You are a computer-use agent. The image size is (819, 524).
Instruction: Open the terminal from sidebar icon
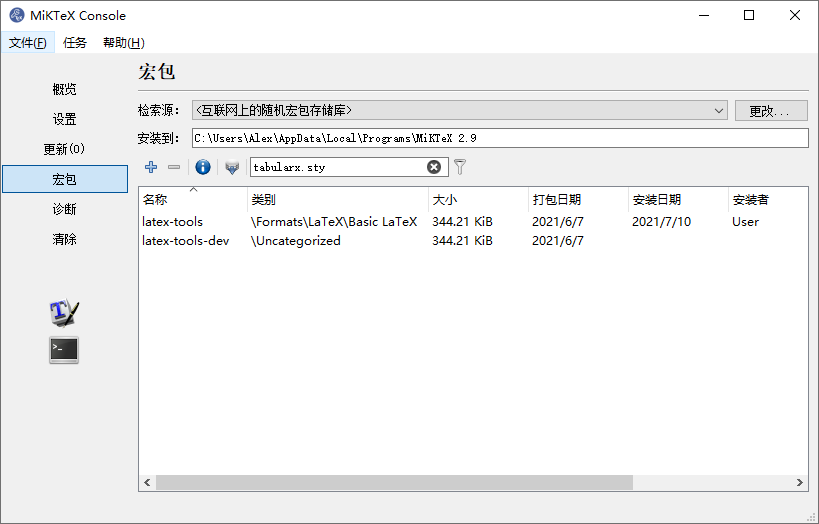click(x=64, y=350)
